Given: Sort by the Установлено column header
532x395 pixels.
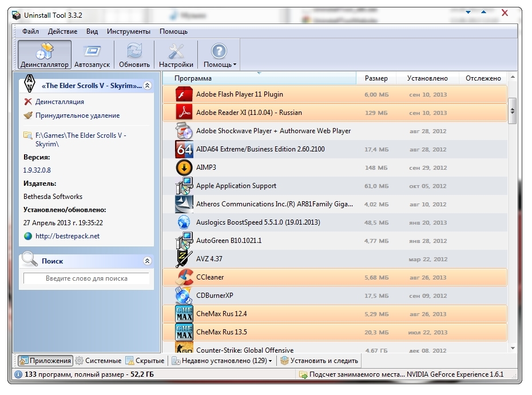Looking at the screenshot, I should pyautogui.click(x=427, y=78).
